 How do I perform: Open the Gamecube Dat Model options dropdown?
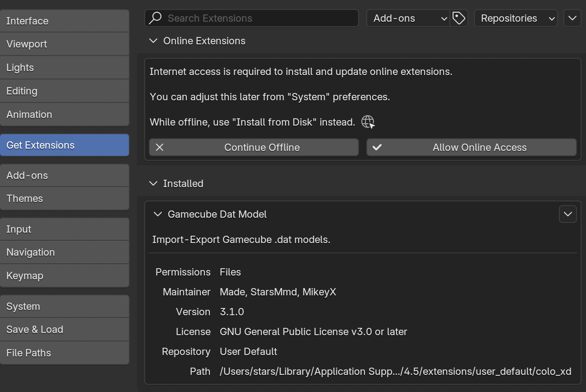568,214
